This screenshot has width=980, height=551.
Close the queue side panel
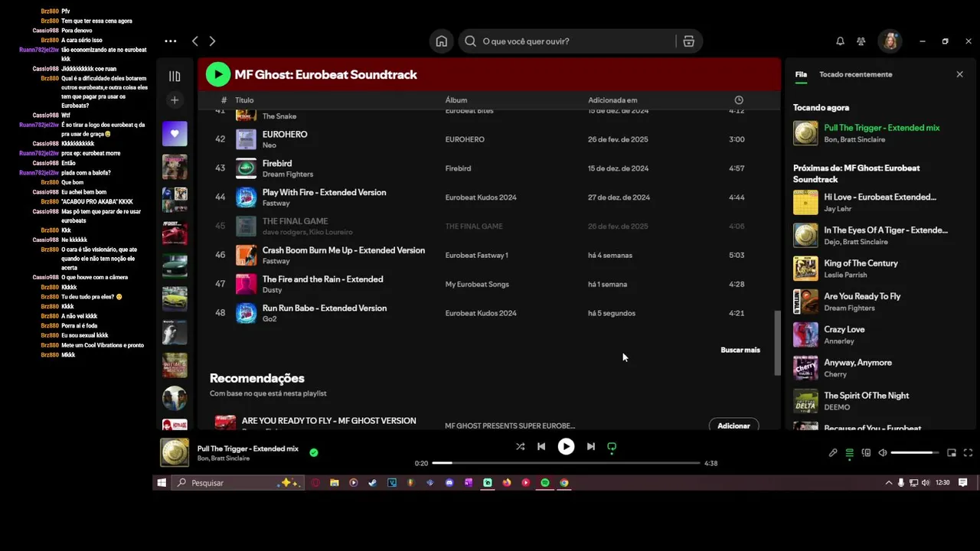coord(959,74)
